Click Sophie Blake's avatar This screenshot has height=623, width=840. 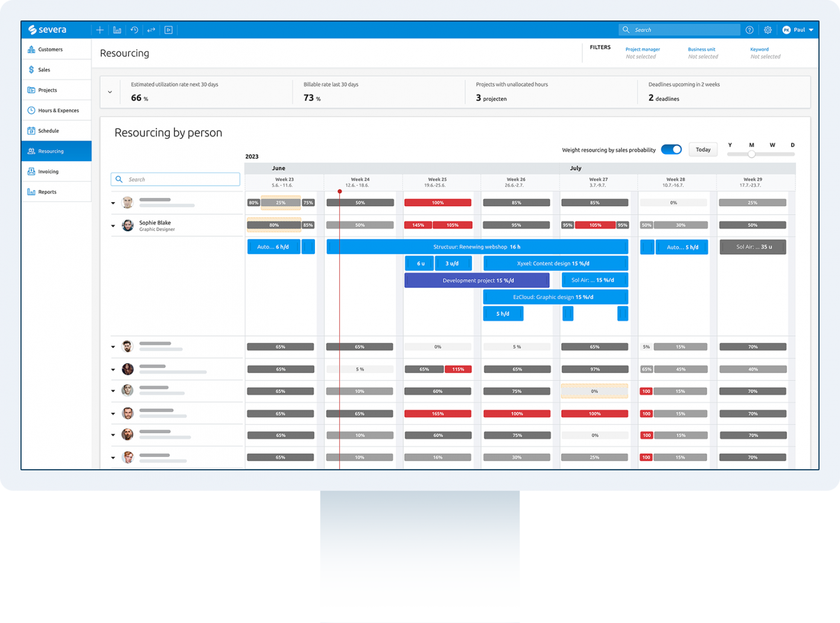127,226
